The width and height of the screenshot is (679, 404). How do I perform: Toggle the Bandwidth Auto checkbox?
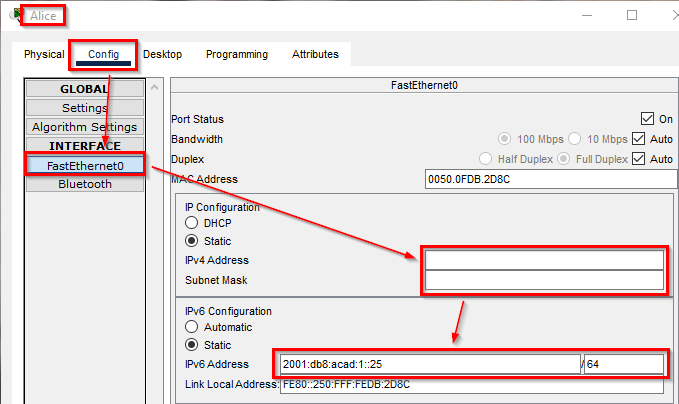[639, 139]
